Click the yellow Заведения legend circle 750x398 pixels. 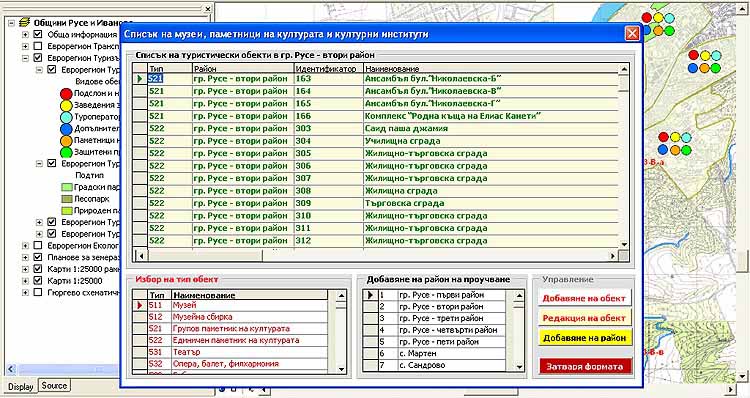pyautogui.click(x=66, y=105)
